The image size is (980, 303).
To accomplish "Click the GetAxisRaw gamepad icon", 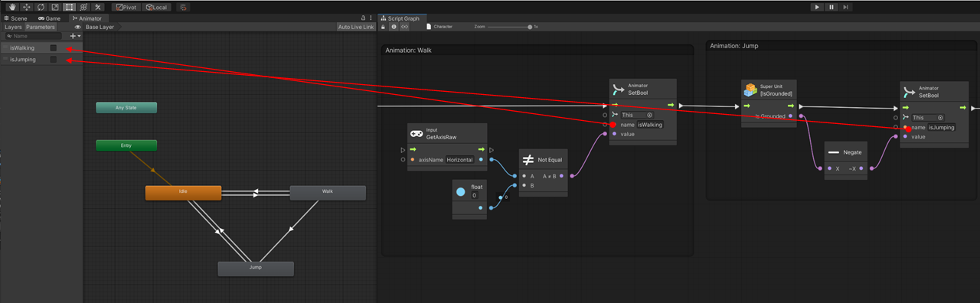I will click(x=417, y=133).
